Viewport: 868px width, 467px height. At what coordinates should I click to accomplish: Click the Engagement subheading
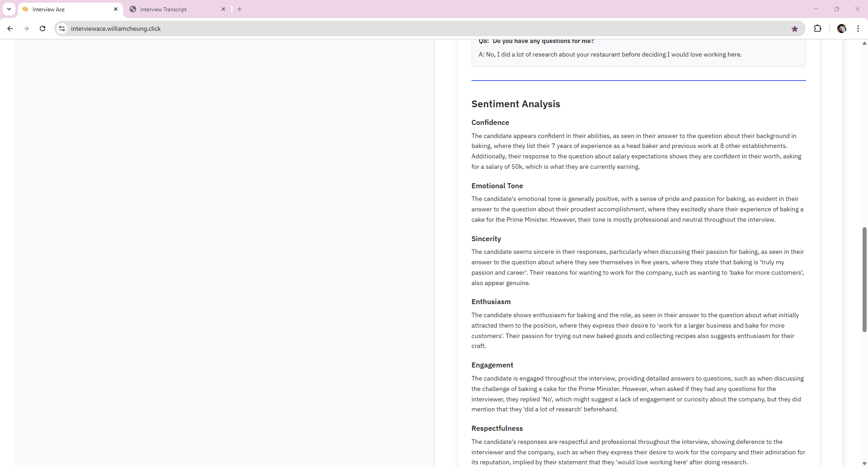click(492, 365)
